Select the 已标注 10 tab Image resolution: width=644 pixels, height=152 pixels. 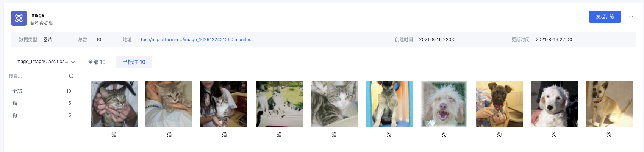(x=134, y=62)
